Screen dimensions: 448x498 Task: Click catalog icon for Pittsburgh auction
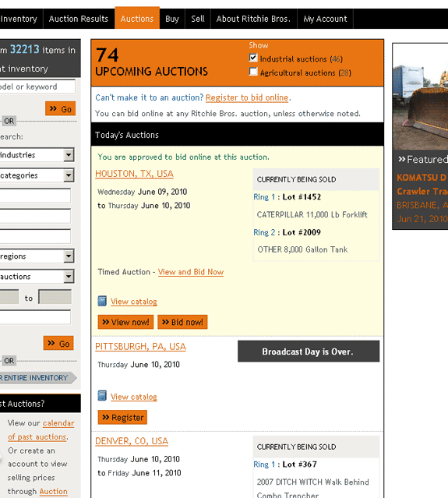102,396
